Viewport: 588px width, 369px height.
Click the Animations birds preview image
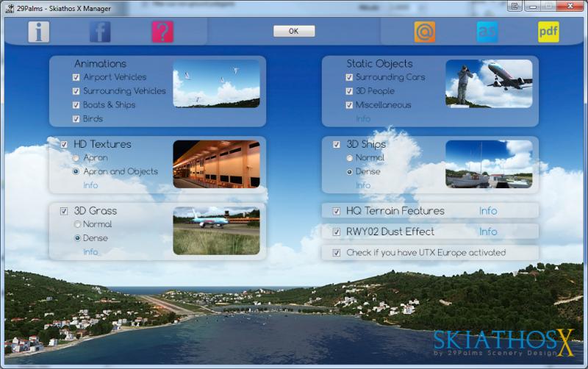click(216, 84)
